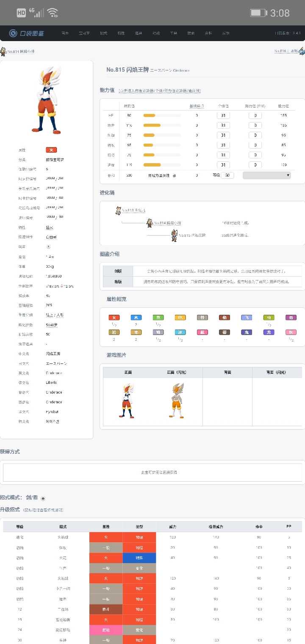Image resolution: width=305 pixels, height=644 pixels.
Task: Open the No.814 link in the evolution chain
Action: 168,223
